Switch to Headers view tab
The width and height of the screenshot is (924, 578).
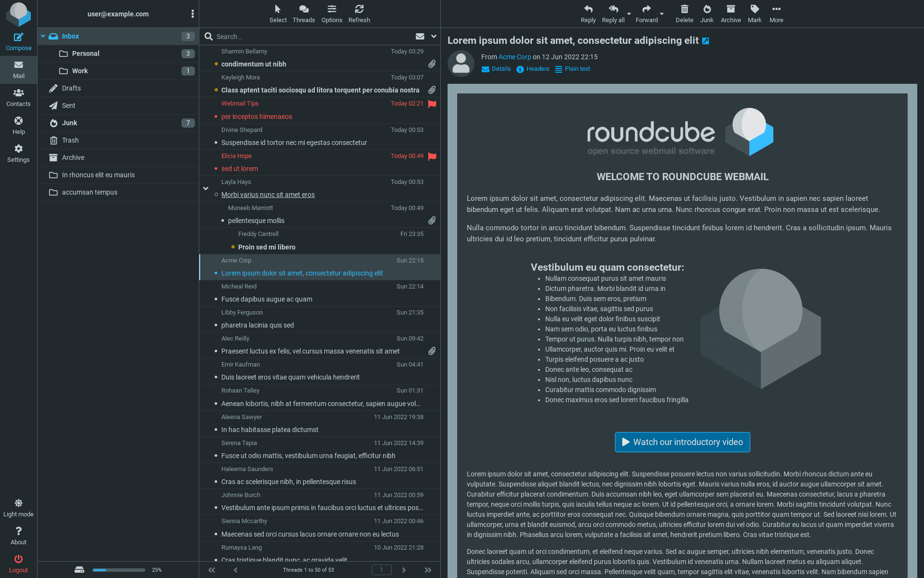click(x=536, y=68)
